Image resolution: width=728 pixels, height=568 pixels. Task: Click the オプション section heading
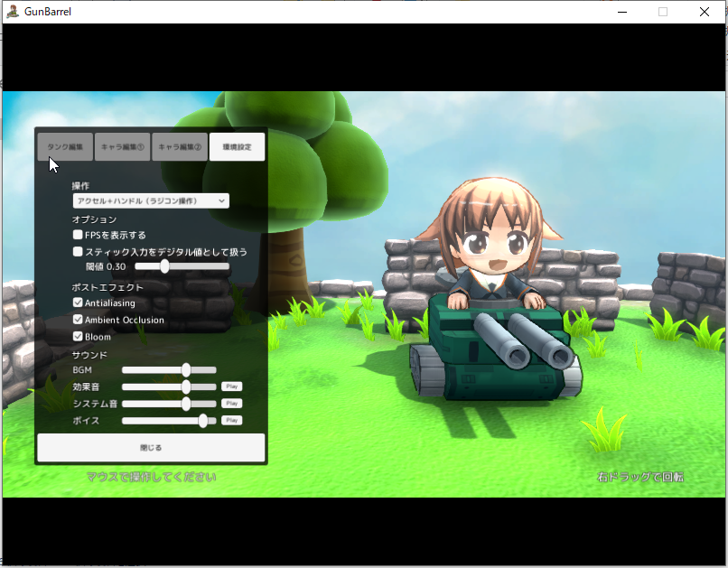pos(94,219)
